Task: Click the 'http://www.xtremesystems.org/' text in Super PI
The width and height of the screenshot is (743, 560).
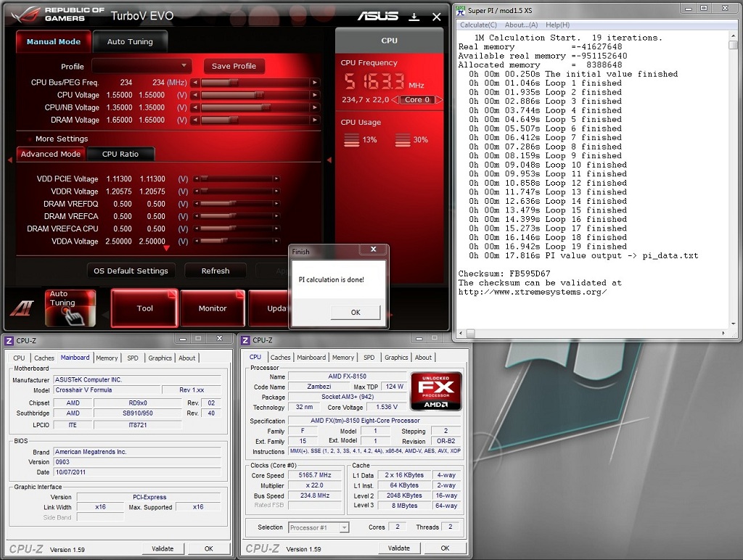Action: click(533, 292)
